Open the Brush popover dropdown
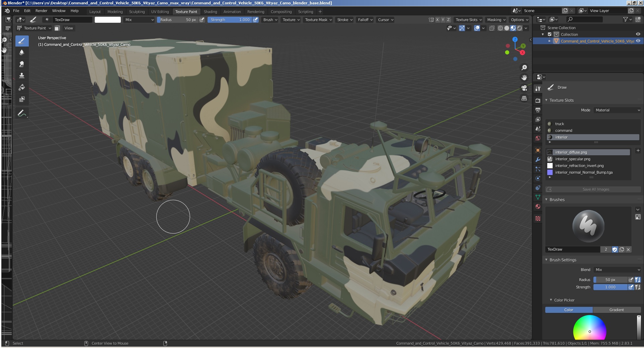Image resolution: width=644 pixels, height=348 pixels. pos(270,20)
